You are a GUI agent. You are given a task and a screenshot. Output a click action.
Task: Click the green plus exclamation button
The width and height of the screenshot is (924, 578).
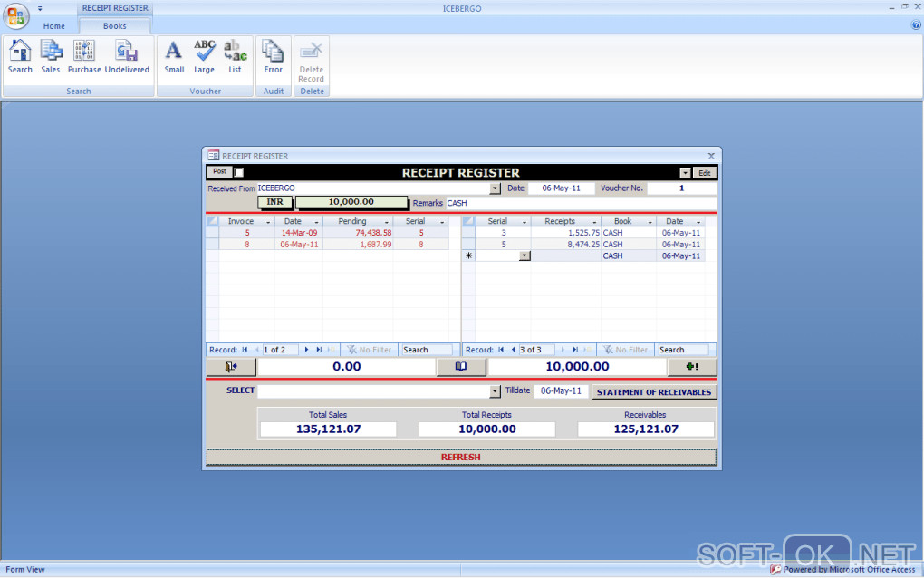pos(692,367)
